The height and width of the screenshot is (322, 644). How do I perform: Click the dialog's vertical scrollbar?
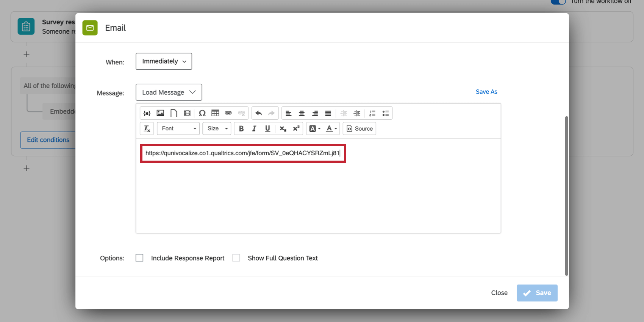567,196
